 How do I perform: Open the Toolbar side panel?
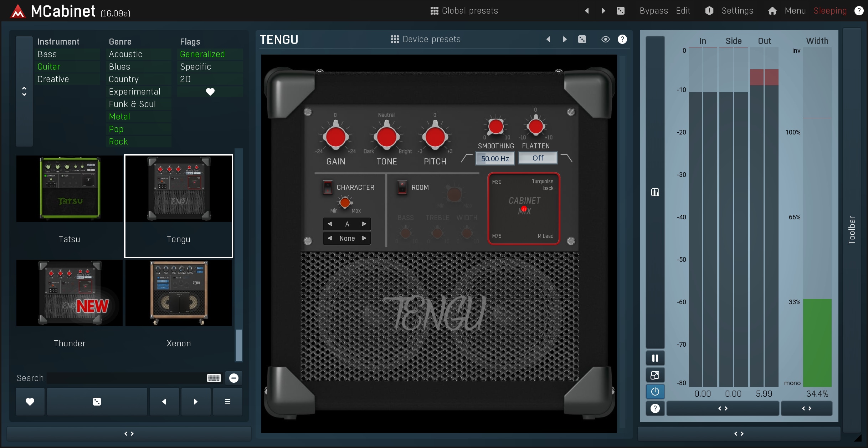point(852,230)
